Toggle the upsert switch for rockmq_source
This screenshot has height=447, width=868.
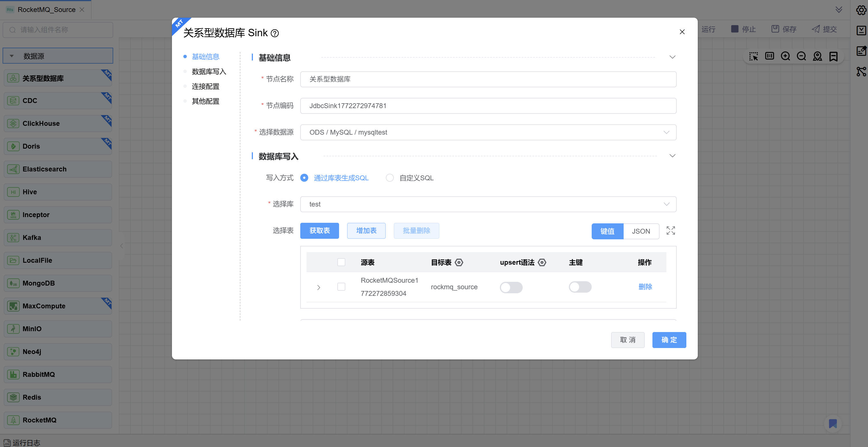[511, 287]
